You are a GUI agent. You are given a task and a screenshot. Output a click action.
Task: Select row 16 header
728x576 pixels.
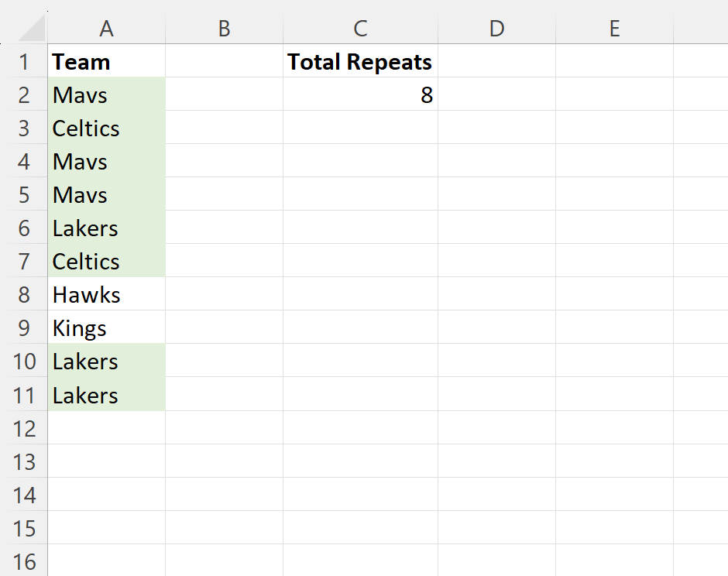(x=24, y=561)
